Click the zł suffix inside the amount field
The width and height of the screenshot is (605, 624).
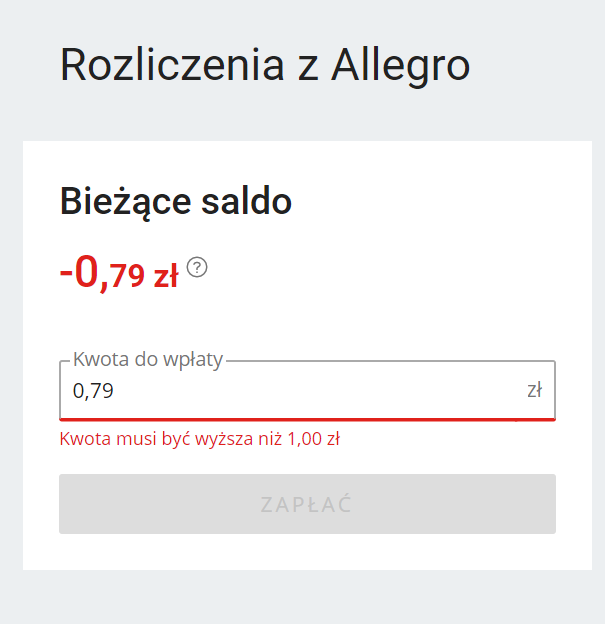[x=535, y=390]
